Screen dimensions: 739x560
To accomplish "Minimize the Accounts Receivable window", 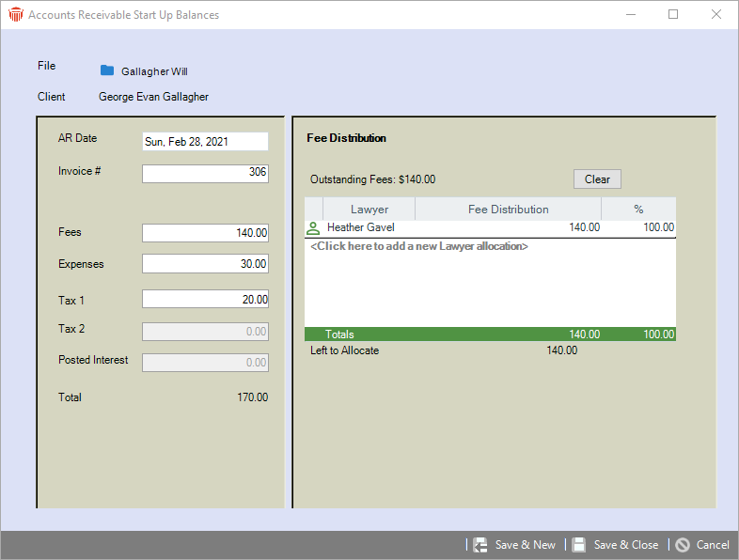I will [631, 15].
